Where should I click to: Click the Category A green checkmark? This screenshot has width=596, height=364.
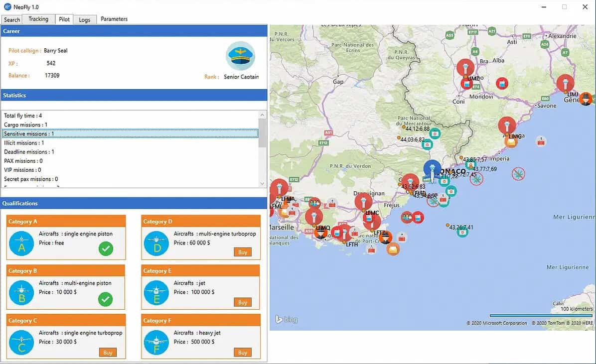pos(106,248)
